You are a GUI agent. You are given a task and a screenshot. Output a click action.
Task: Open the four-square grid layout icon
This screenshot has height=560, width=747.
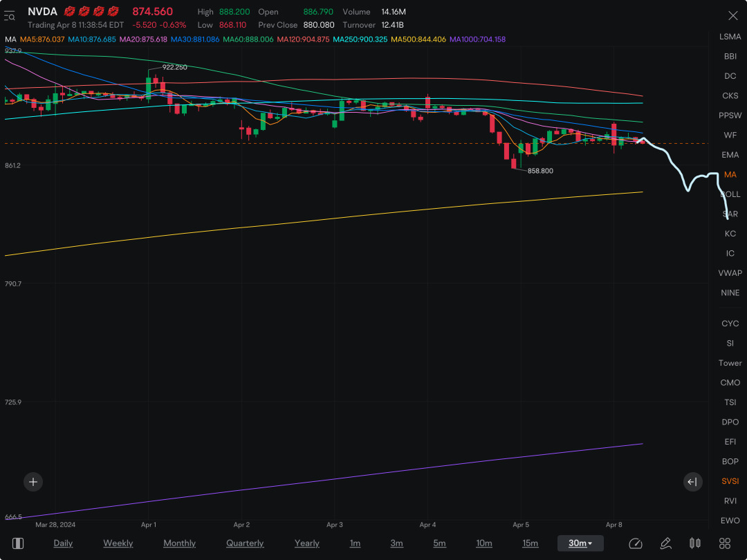[725, 543]
